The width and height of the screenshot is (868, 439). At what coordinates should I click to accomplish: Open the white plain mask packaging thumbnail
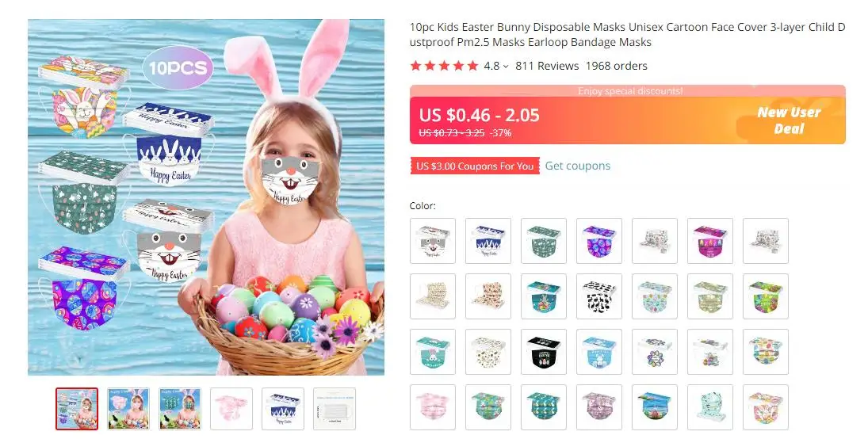pos(335,409)
